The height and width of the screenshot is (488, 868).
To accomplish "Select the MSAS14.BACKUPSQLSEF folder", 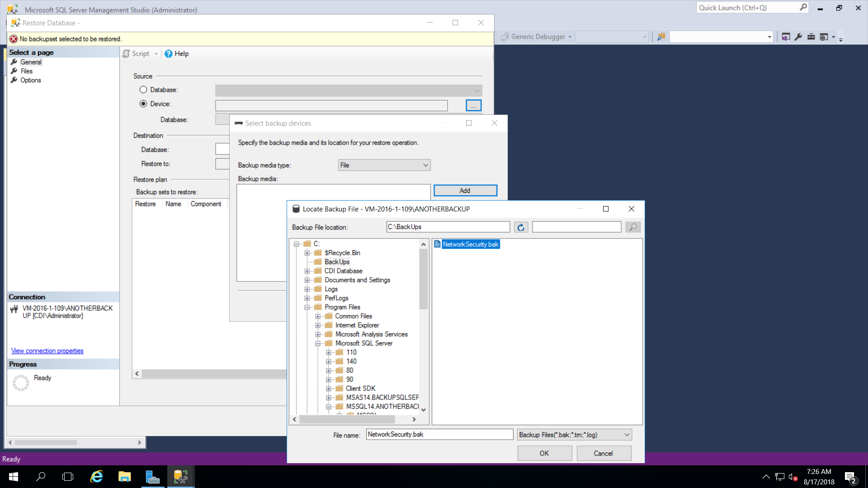I will 382,398.
